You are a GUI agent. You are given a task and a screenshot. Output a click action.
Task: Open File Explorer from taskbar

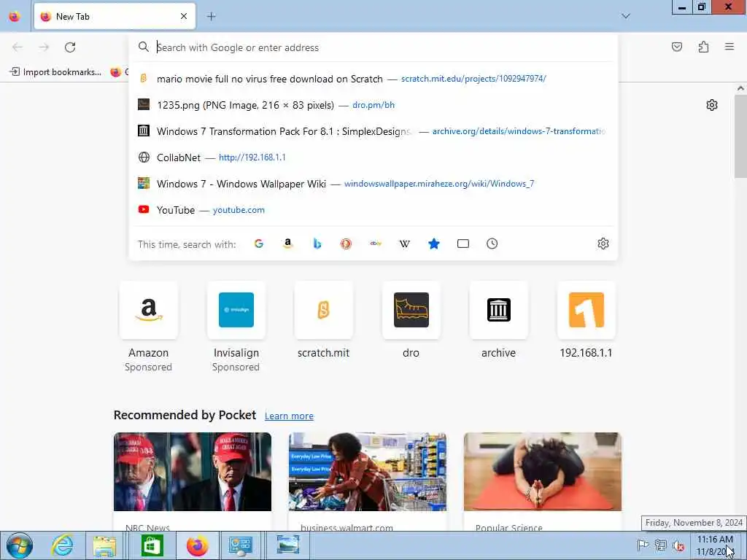[104, 545]
